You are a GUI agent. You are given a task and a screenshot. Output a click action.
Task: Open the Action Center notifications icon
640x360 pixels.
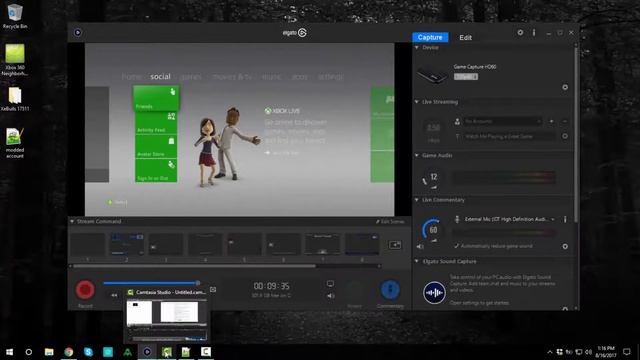click(627, 352)
